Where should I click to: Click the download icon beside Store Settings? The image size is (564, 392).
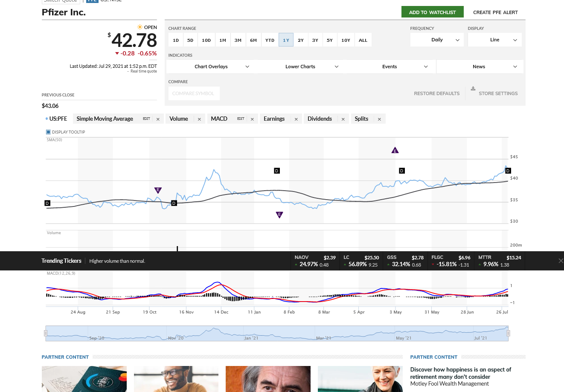(x=473, y=89)
